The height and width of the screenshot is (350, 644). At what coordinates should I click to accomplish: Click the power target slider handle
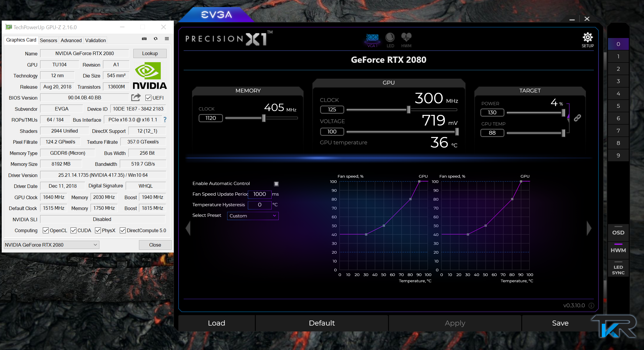(563, 113)
